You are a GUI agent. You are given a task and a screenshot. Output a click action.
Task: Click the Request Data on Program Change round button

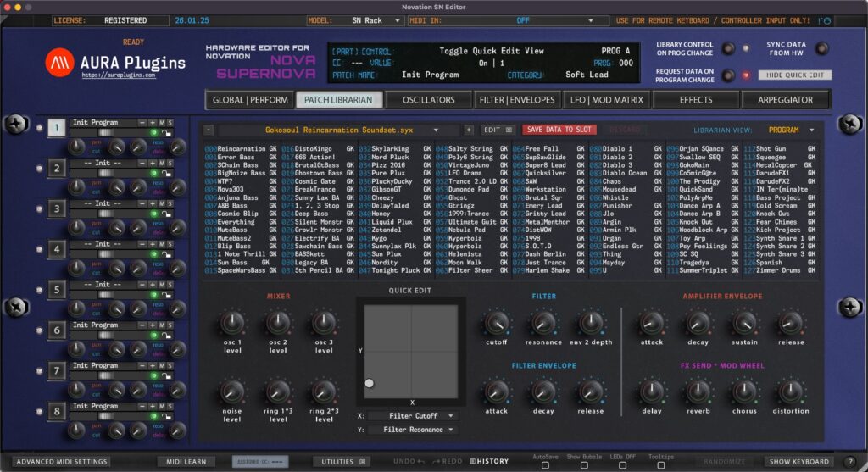coord(728,75)
